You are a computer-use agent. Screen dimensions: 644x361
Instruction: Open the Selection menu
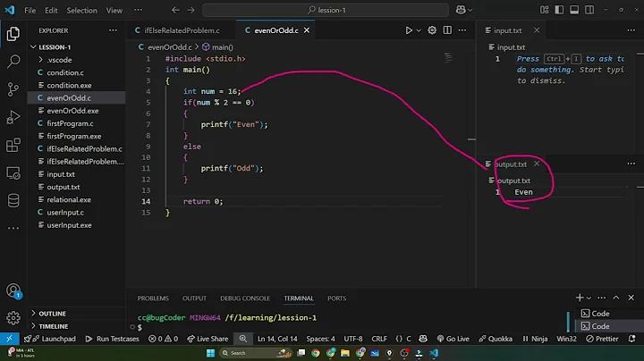81,10
